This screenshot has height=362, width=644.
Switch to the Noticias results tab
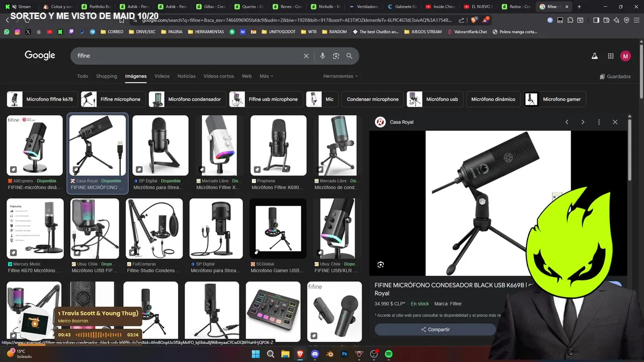click(186, 76)
